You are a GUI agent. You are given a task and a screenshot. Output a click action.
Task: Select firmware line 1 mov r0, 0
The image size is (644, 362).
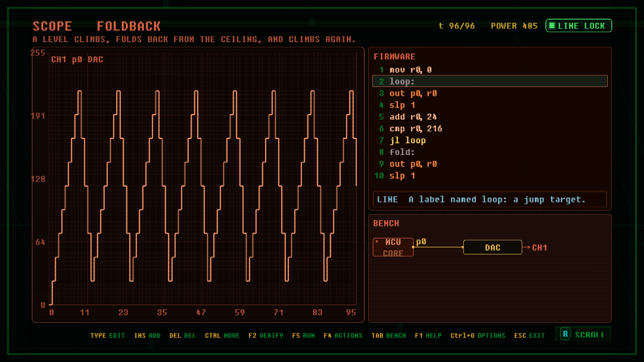[490, 70]
